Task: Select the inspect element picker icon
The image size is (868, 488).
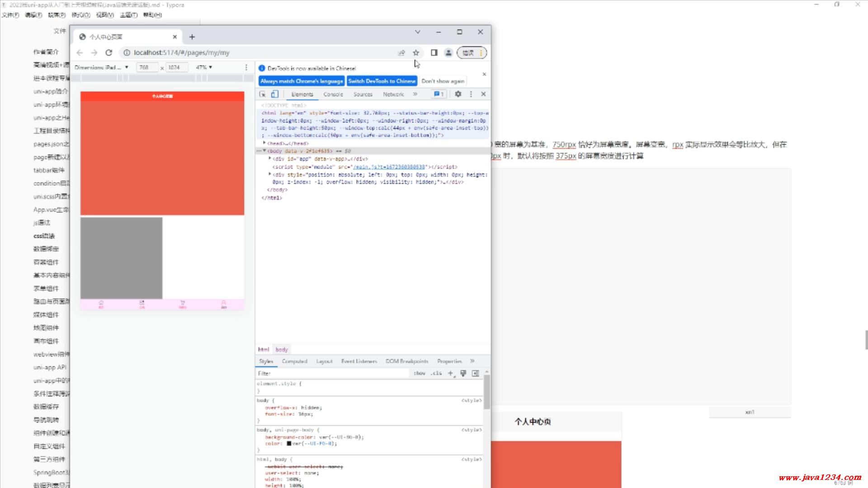Action: click(263, 94)
